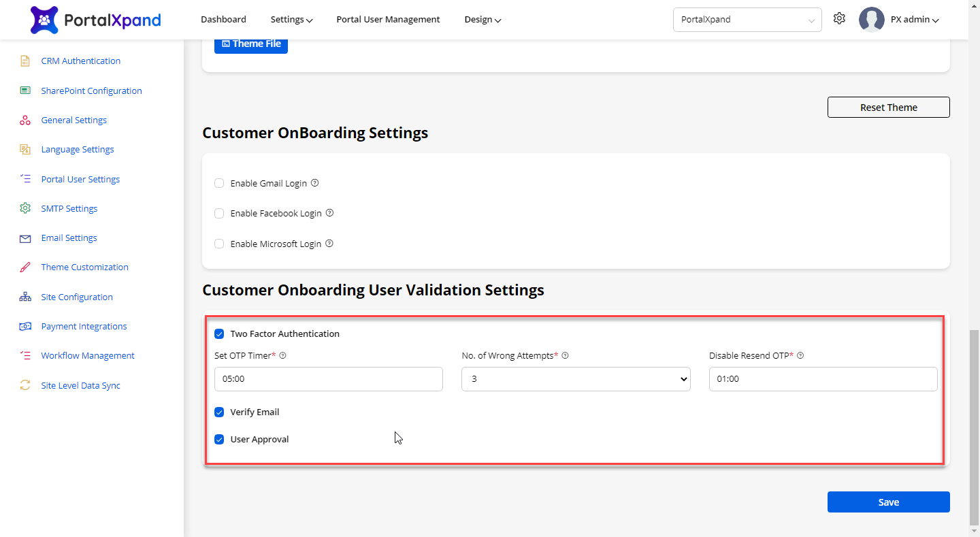Image resolution: width=980 pixels, height=537 pixels.
Task: Click the Save button
Action: coord(888,502)
